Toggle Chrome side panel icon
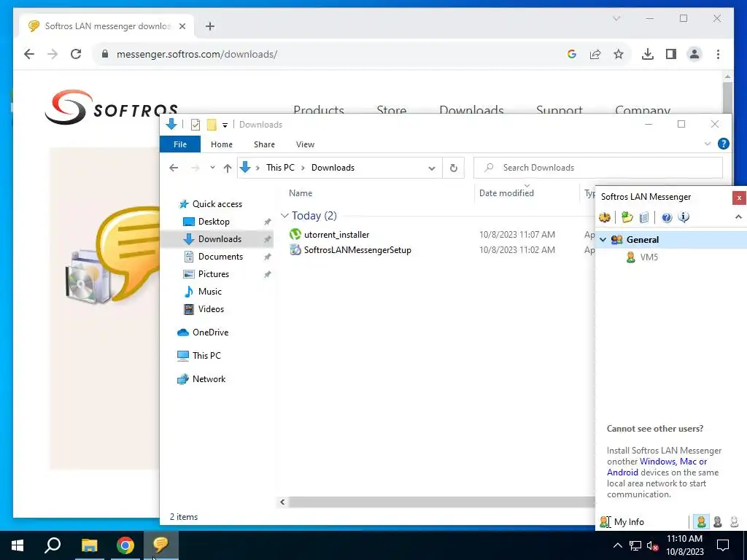The width and height of the screenshot is (747, 560). [671, 54]
